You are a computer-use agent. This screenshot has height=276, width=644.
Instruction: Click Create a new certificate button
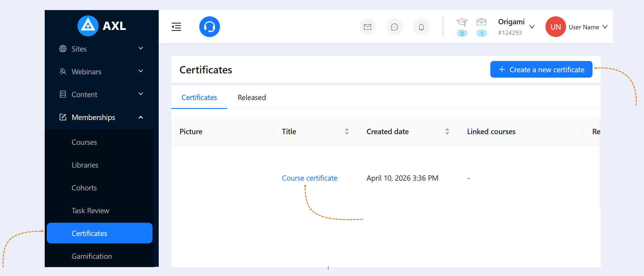(541, 69)
